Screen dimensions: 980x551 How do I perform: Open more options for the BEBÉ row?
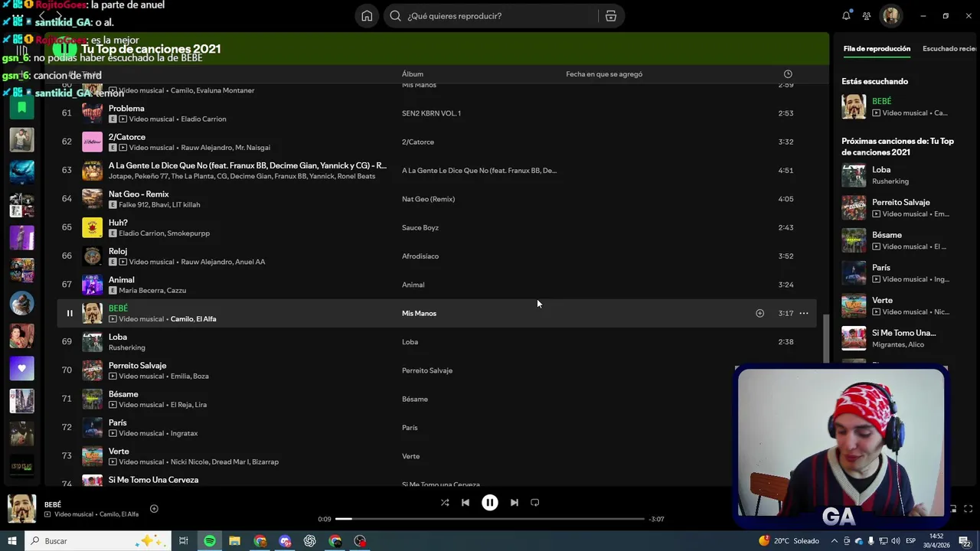click(x=804, y=313)
